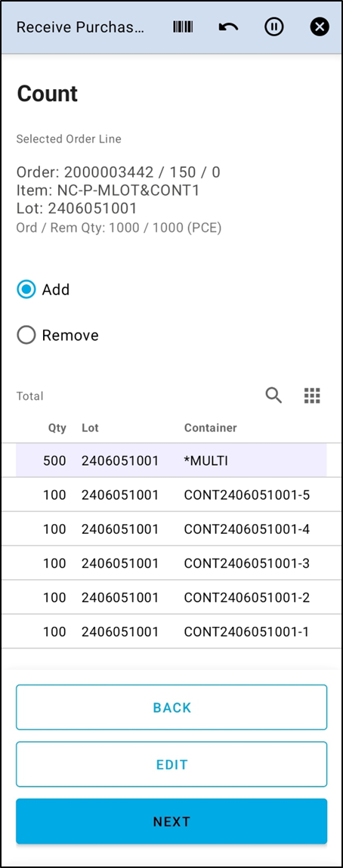Screen dimensions: 343x868
Task: Tap the barcode scanner icon
Action: 183,26
